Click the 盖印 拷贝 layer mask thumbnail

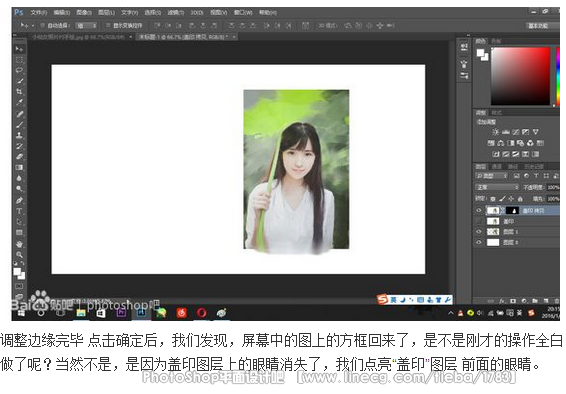pyautogui.click(x=513, y=210)
